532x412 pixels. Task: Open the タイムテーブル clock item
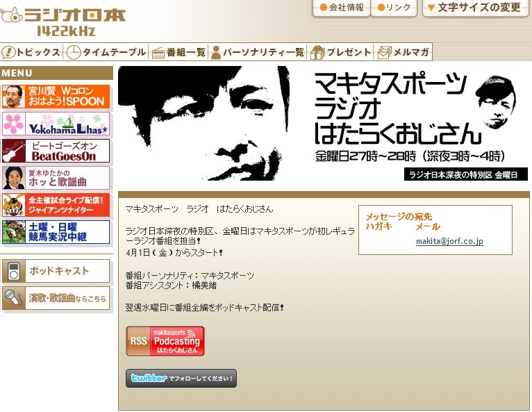[x=106, y=52]
